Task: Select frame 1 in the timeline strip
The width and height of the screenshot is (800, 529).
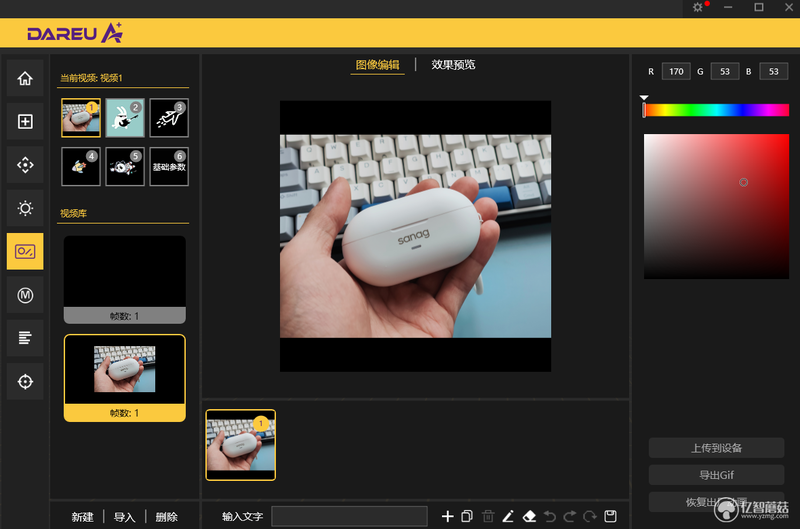Action: (x=241, y=445)
